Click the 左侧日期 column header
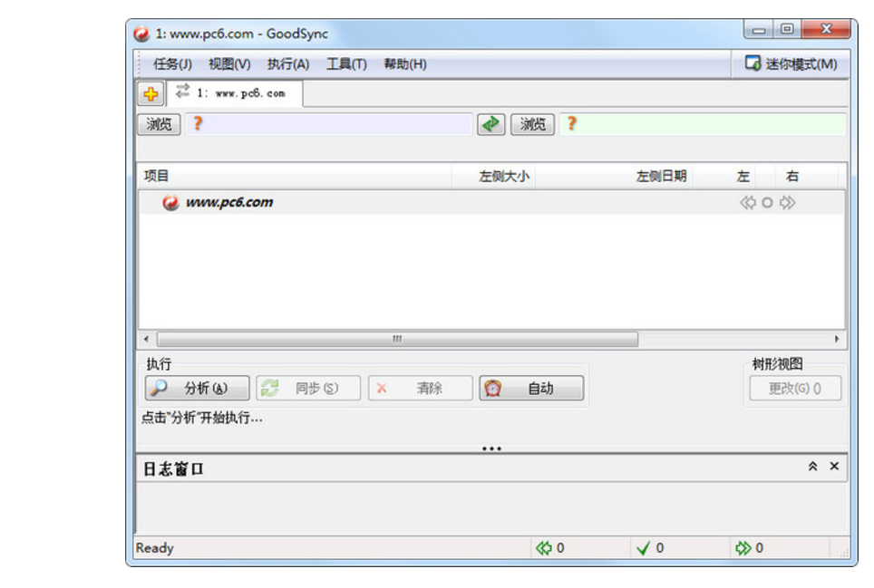The image size is (874, 588). pyautogui.click(x=614, y=177)
